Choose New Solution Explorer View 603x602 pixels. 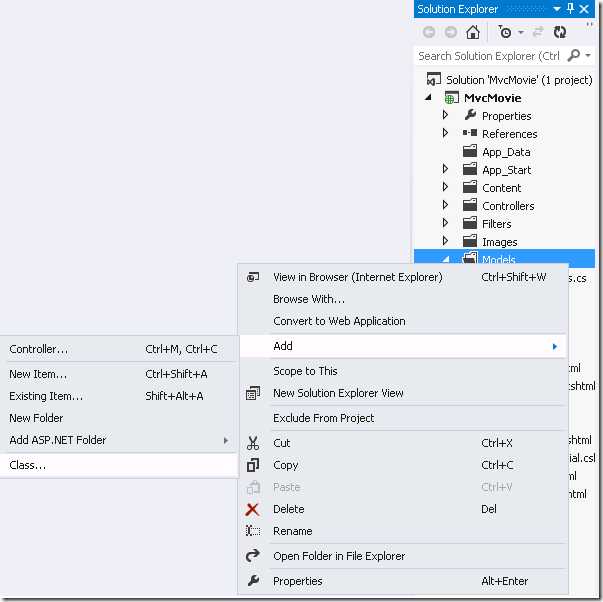(x=403, y=393)
